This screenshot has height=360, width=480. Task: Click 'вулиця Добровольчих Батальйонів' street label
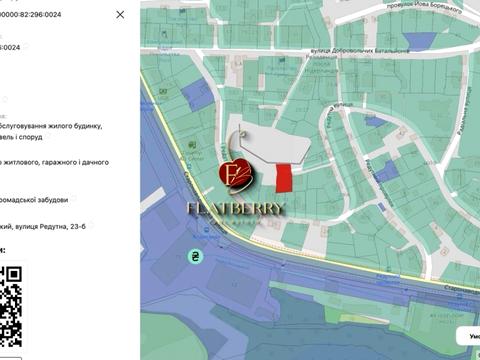click(x=359, y=51)
